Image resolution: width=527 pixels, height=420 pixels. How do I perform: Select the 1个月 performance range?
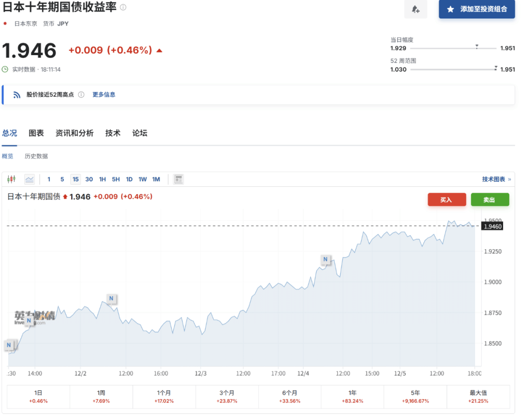(164, 396)
